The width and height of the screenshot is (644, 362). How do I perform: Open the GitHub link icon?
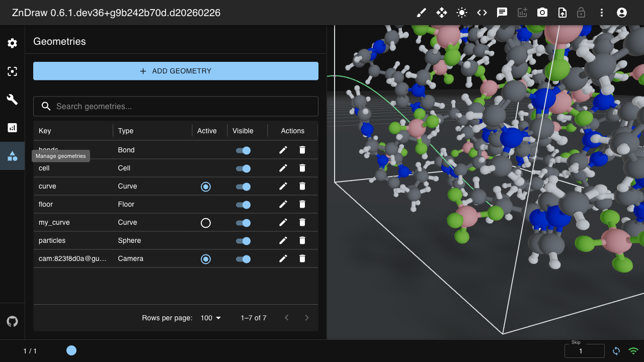(13, 321)
